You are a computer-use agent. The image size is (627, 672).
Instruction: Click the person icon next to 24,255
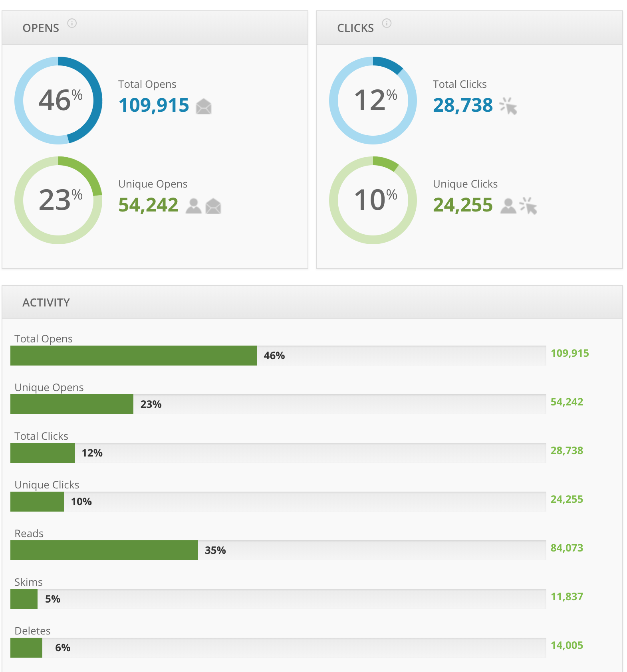click(x=508, y=206)
